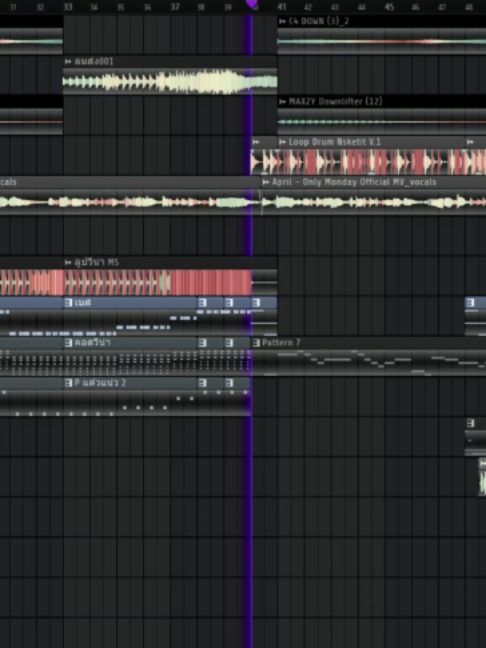486x648 pixels.
Task: Select the C4 DOWN (3)_2 clip title
Action: (x=319, y=21)
